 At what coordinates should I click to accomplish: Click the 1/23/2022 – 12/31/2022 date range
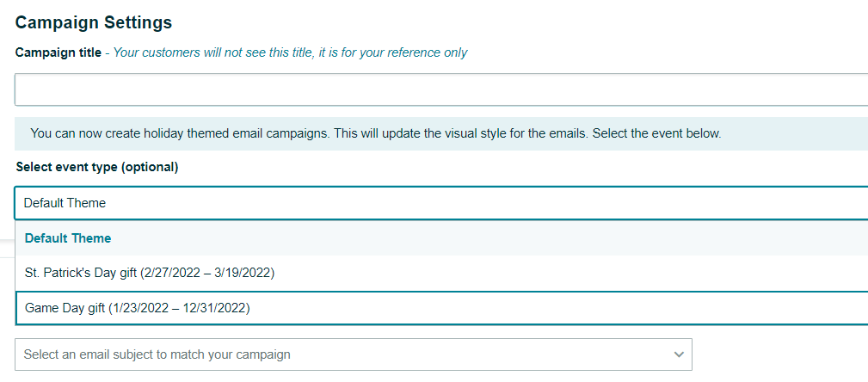click(x=179, y=307)
